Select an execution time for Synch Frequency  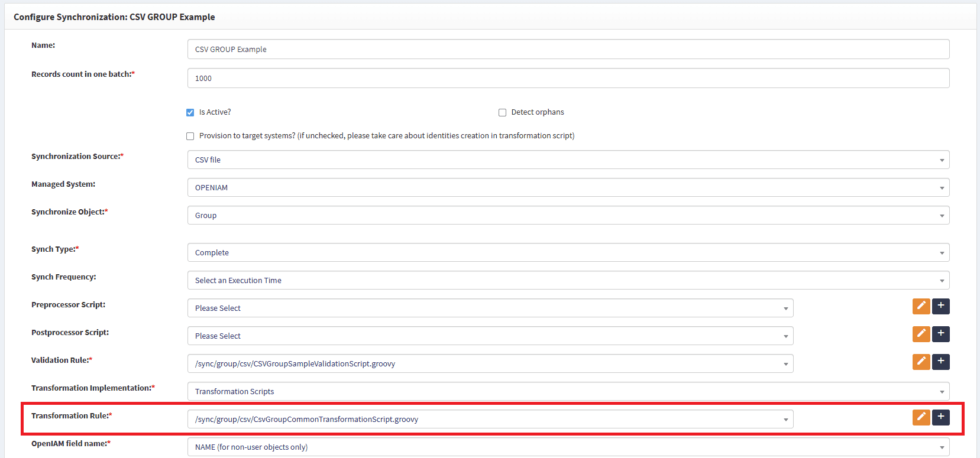568,280
